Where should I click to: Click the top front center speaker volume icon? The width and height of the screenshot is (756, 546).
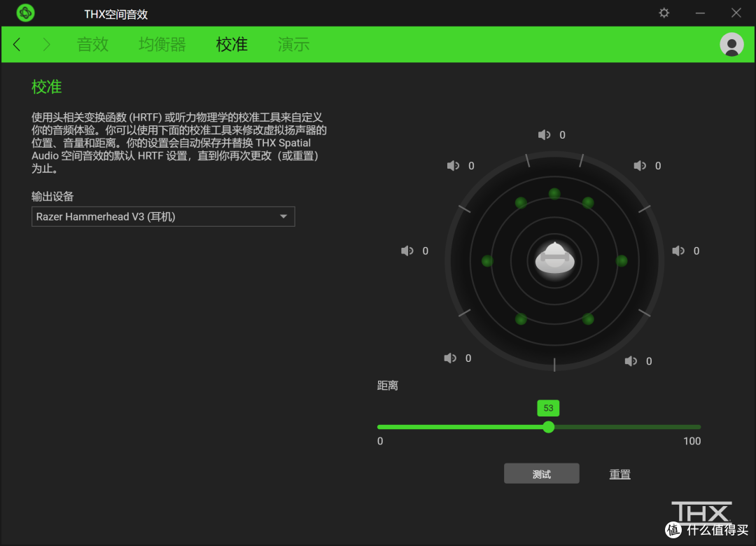[x=544, y=135]
